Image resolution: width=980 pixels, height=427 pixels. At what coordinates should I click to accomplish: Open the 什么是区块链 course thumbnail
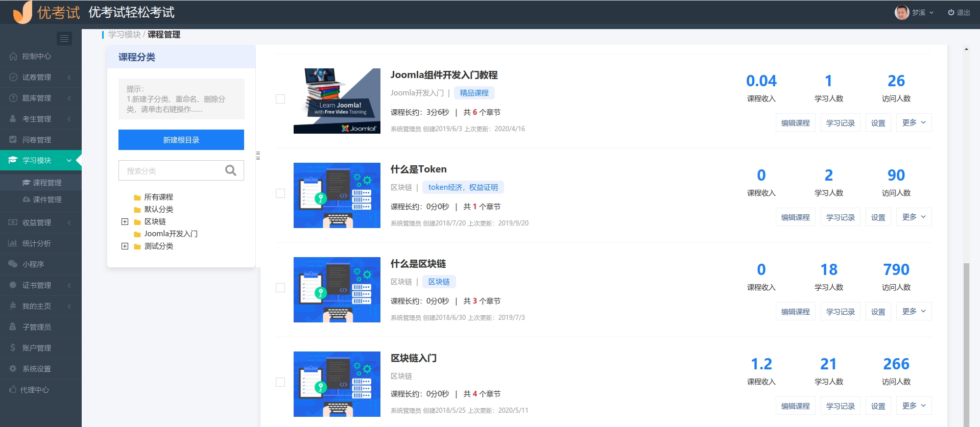coord(337,290)
